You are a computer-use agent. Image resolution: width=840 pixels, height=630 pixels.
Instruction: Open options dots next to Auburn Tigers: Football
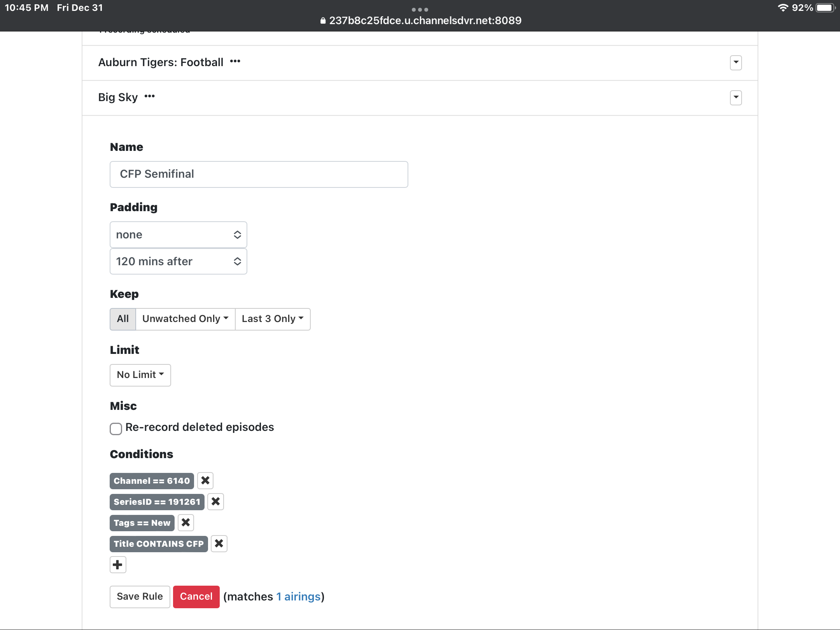click(x=235, y=61)
